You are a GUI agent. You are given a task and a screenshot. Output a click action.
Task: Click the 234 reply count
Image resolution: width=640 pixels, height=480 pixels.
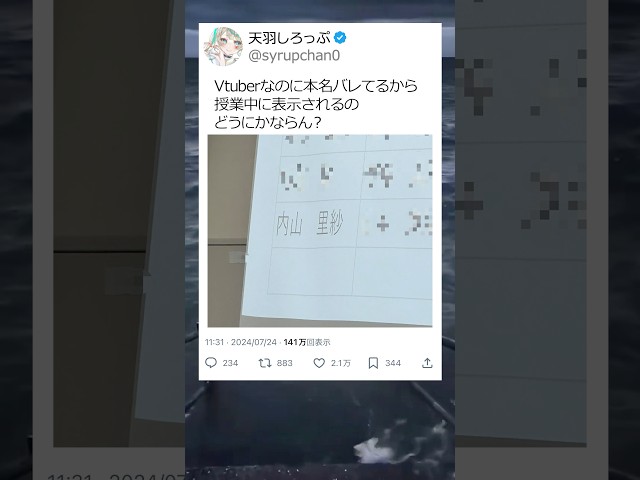[230, 363]
